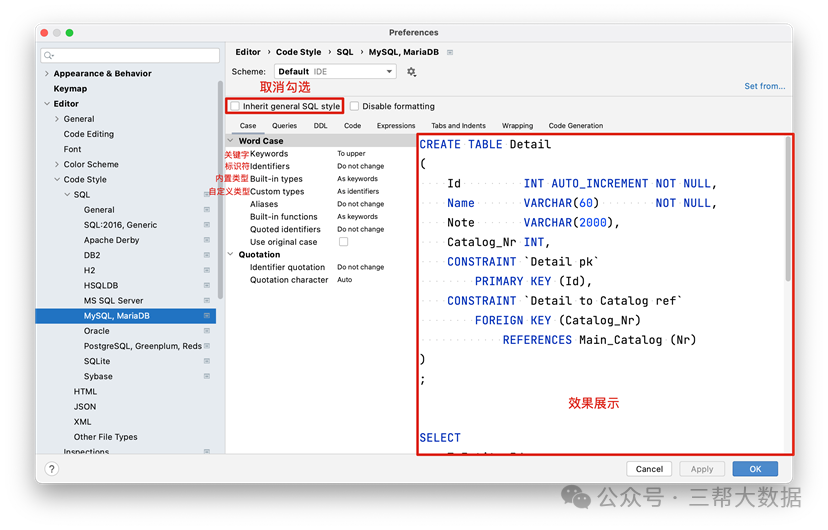Collapse the Word Case section
This screenshot has height=530, width=828.
[x=231, y=141]
